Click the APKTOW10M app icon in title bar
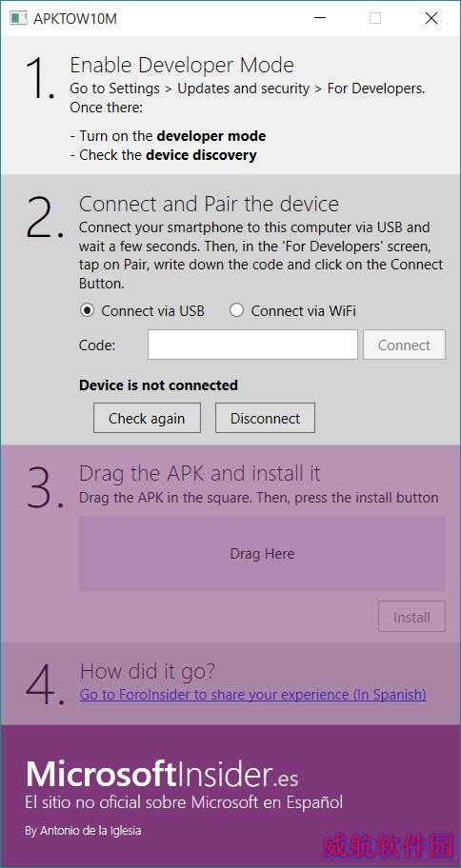The image size is (461, 868). (x=18, y=18)
